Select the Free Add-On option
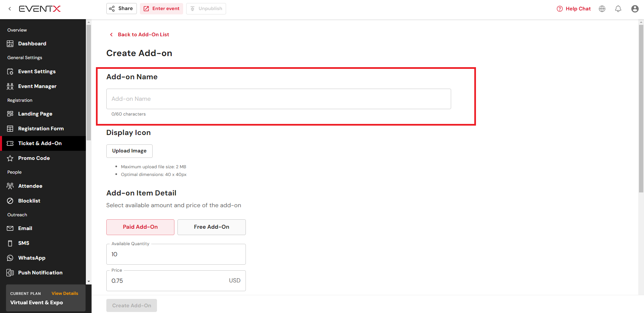The height and width of the screenshot is (313, 644). click(x=211, y=227)
